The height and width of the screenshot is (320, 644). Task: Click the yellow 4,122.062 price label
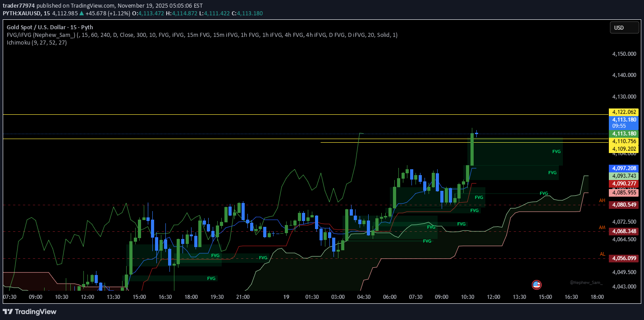624,112
